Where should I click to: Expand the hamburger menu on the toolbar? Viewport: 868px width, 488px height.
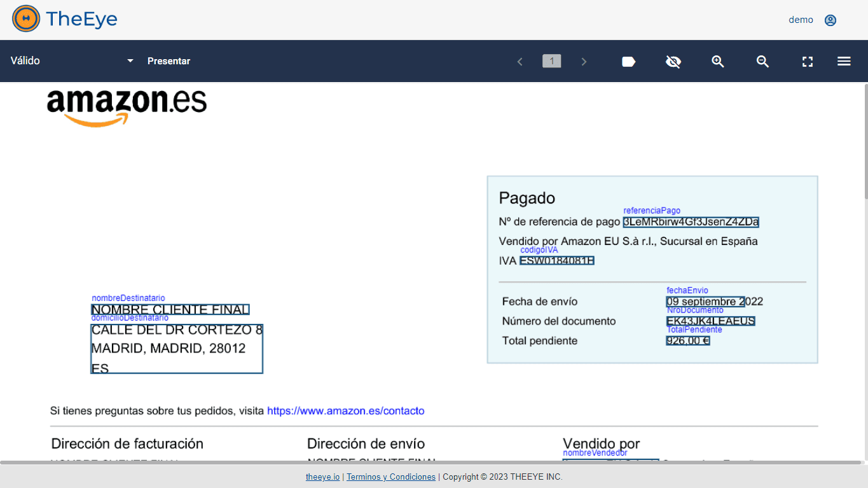pyautogui.click(x=844, y=61)
